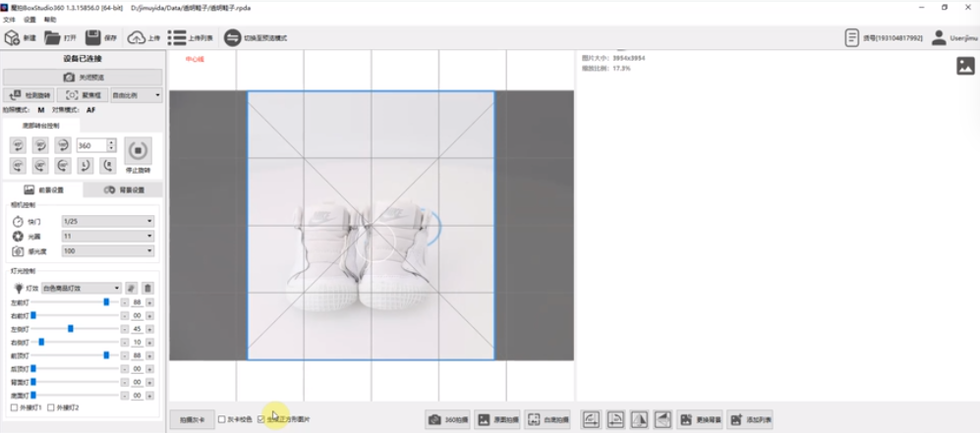The height and width of the screenshot is (433, 980).
Task: Open the 自由比例 aspect ratio dropdown
Action: (137, 95)
